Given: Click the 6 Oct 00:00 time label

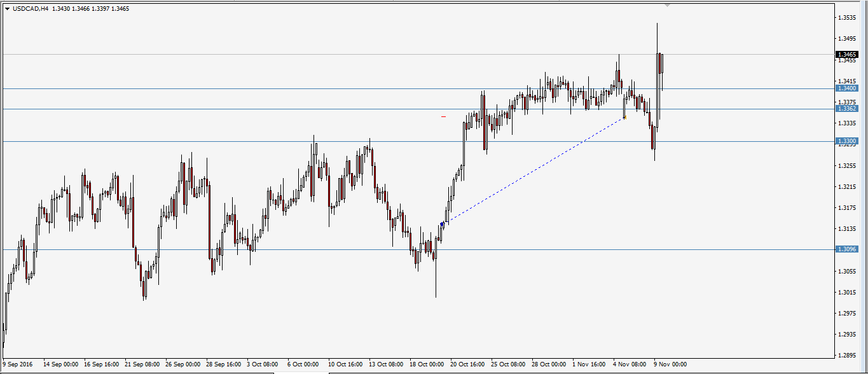Looking at the screenshot, I should (x=303, y=364).
